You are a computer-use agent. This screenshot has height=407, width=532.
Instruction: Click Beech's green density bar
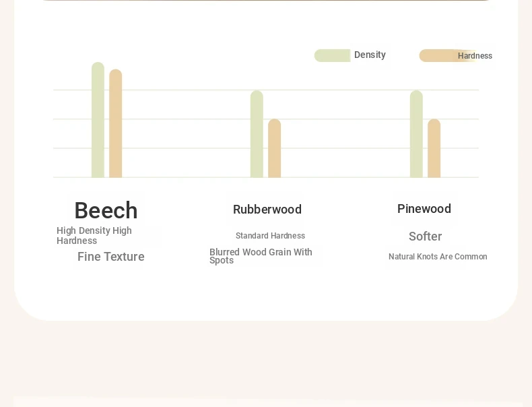pyautogui.click(x=98, y=120)
